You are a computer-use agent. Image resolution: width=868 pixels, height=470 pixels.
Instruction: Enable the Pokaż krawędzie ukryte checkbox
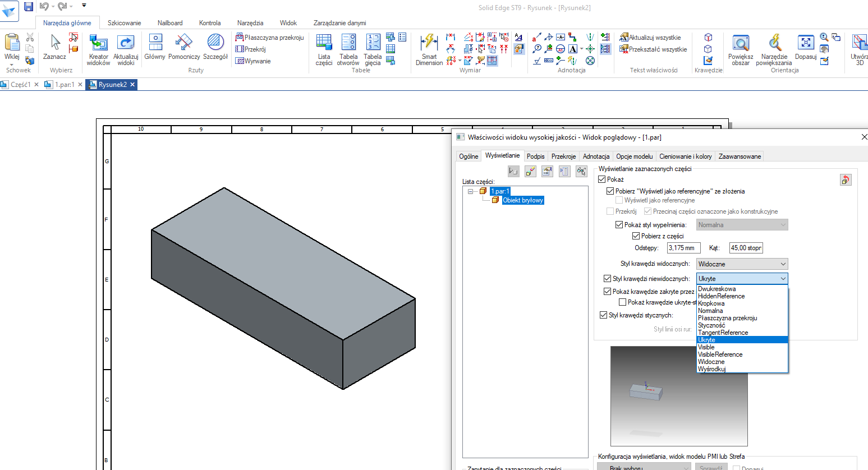point(622,302)
